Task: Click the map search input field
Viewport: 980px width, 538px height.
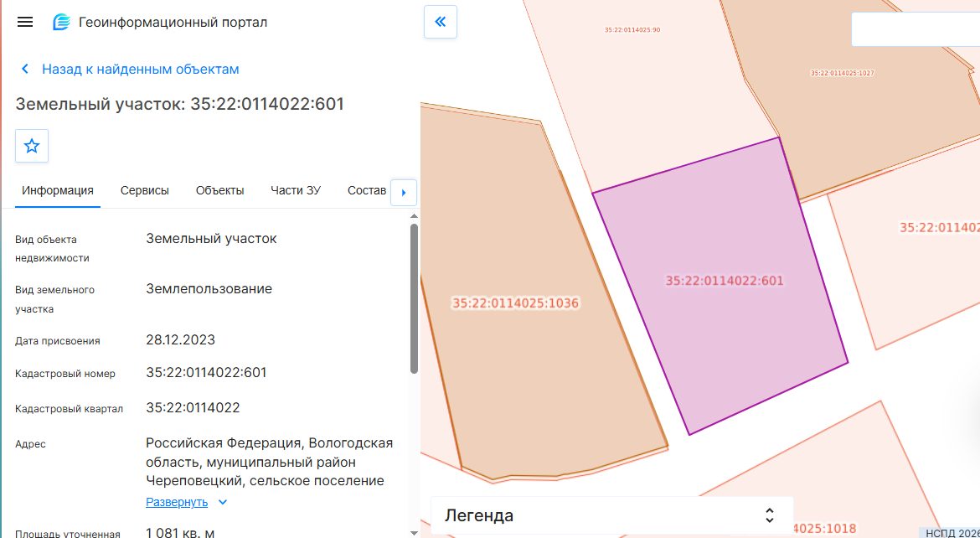Action: (916, 28)
